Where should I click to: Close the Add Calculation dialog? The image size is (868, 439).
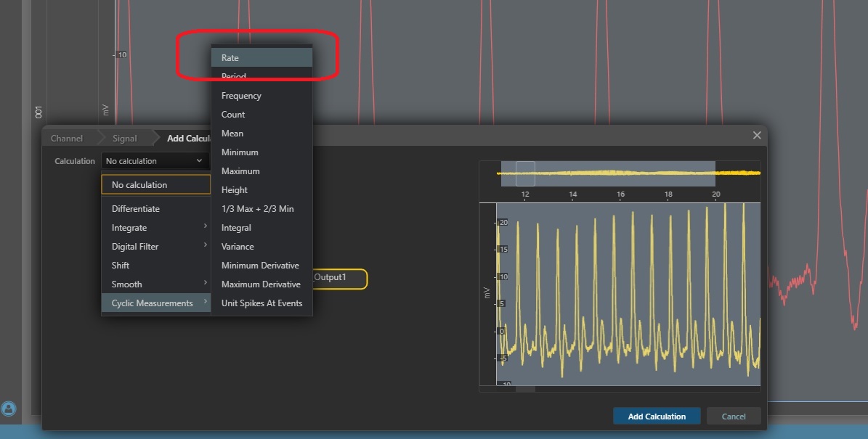[757, 136]
